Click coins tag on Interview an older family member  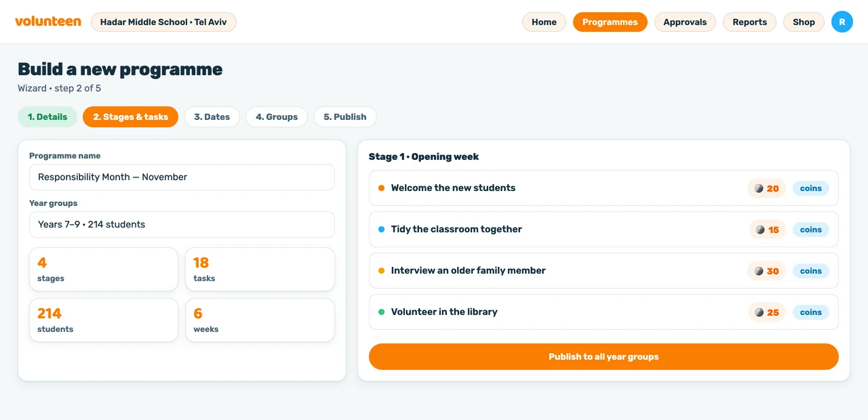[x=810, y=271]
